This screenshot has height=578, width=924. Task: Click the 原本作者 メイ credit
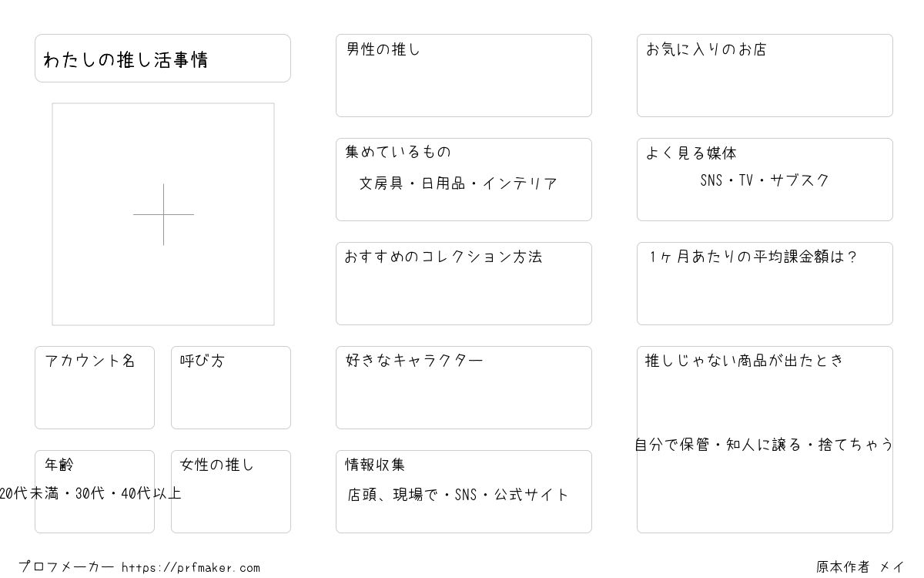(x=861, y=567)
